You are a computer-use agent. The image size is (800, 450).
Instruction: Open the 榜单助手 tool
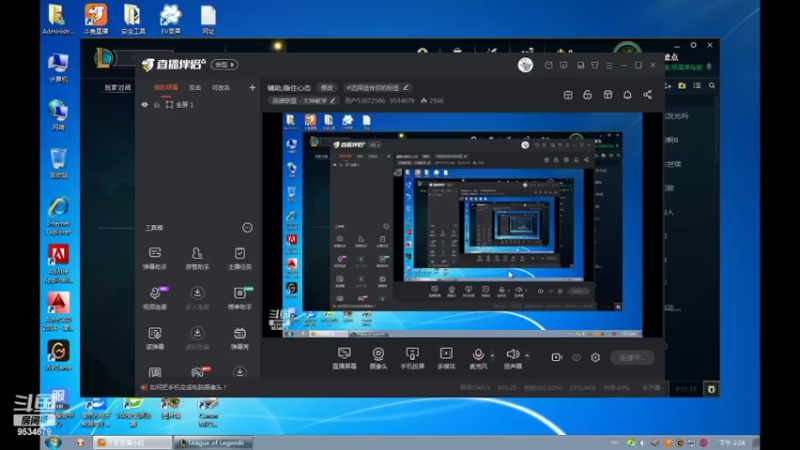(x=239, y=298)
